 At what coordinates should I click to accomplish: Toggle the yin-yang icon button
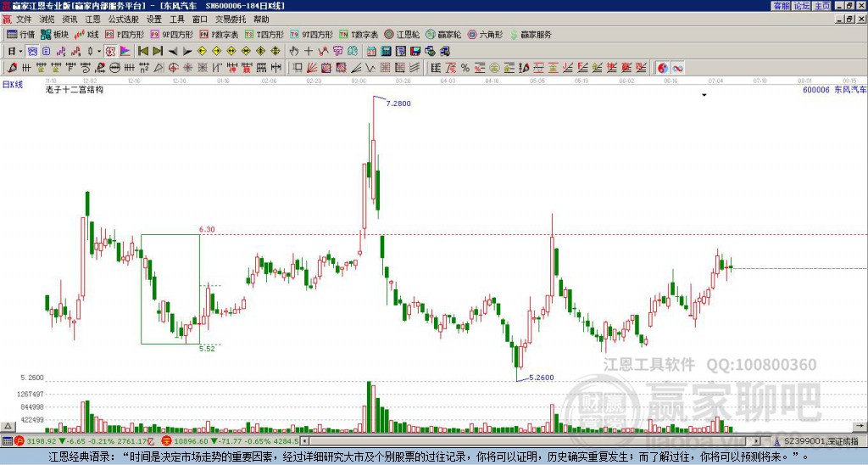coord(663,68)
